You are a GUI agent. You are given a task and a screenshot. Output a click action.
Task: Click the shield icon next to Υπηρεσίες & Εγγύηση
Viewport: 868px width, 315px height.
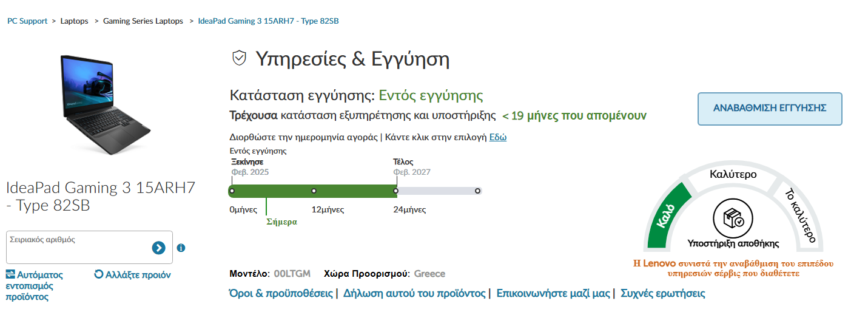point(240,58)
